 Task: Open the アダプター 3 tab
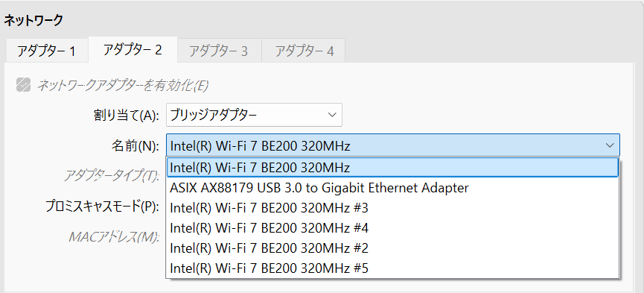tap(220, 51)
